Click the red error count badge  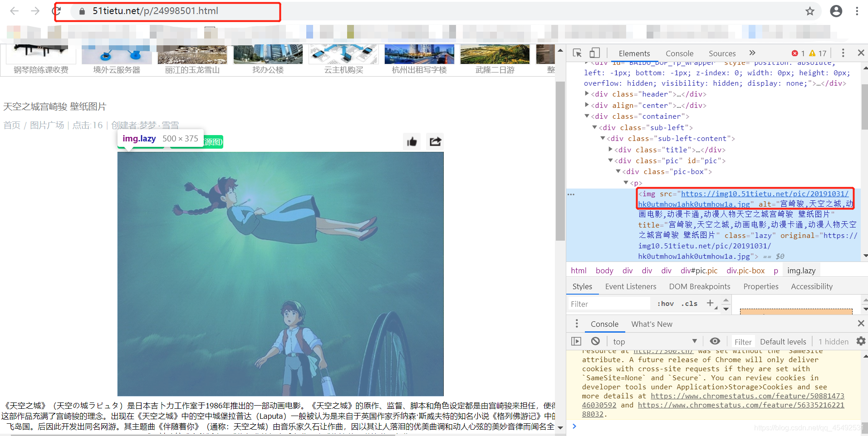coord(798,53)
